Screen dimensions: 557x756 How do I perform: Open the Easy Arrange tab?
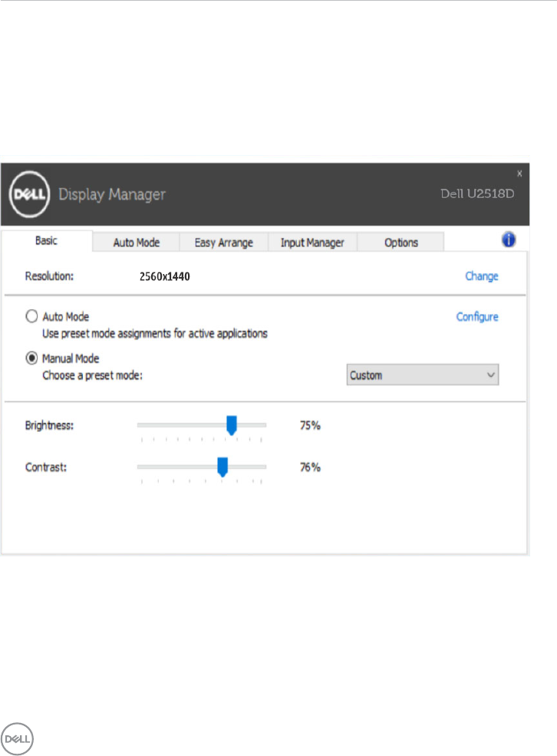click(223, 243)
